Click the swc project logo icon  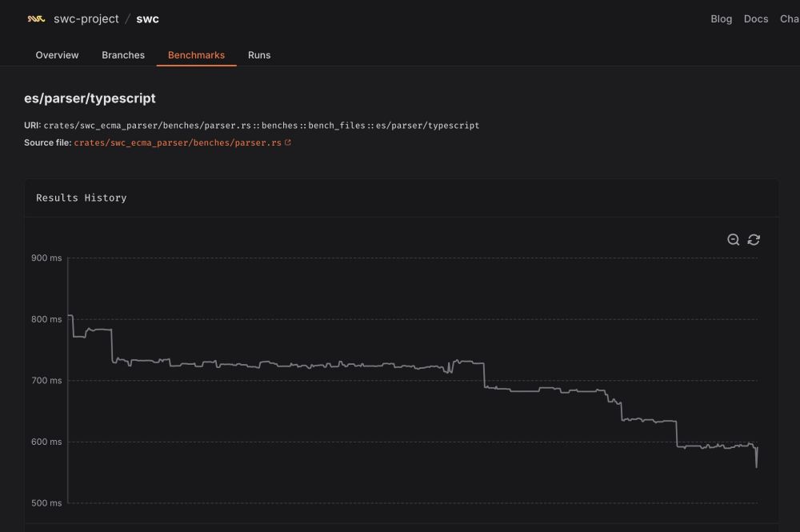click(36, 19)
